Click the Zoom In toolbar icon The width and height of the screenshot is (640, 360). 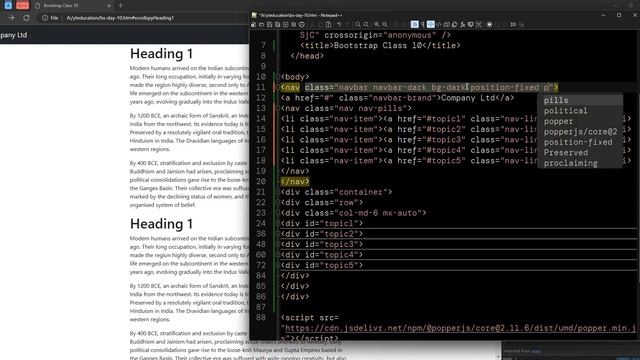click(x=377, y=24)
